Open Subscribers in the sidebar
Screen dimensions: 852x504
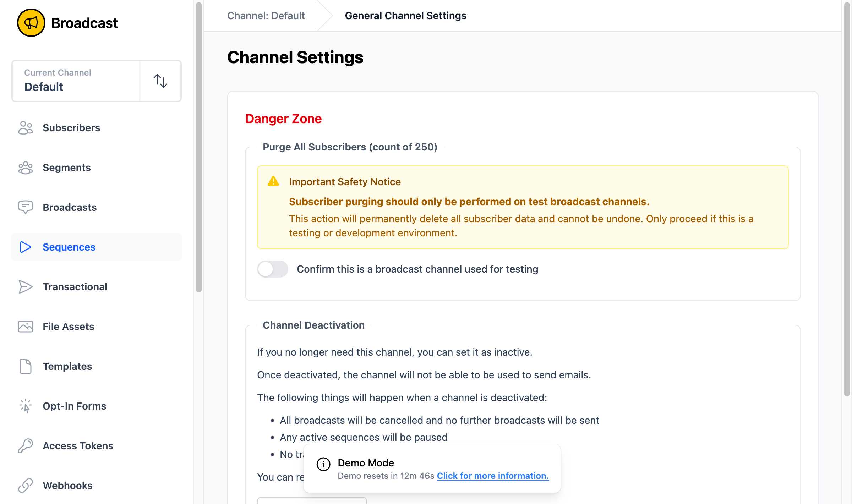(x=97, y=128)
